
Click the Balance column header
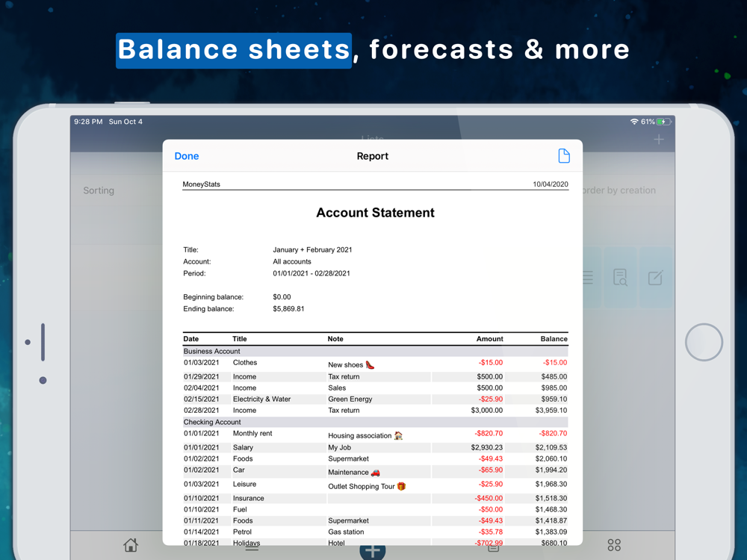(554, 339)
